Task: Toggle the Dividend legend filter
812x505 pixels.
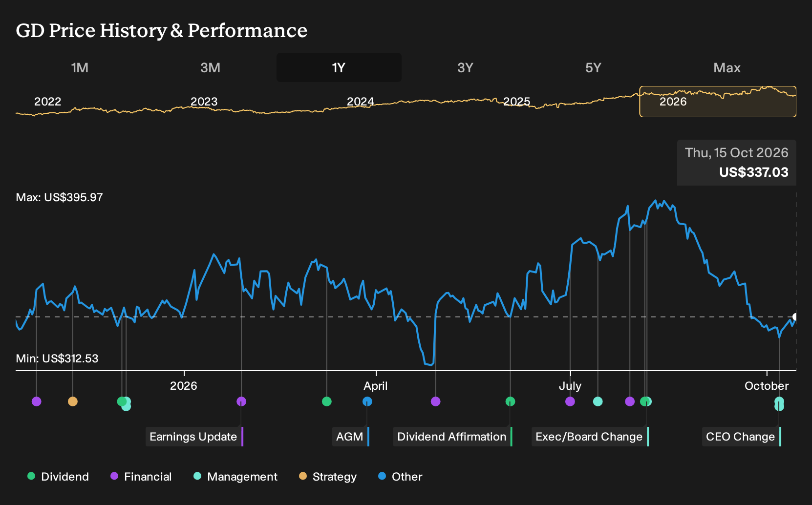Action: [x=58, y=477]
